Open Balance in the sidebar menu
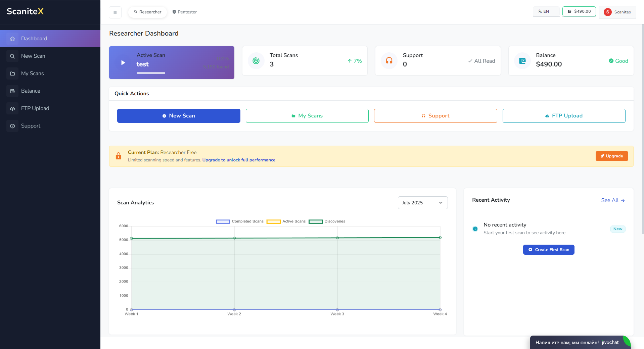644x349 pixels. pos(50,91)
